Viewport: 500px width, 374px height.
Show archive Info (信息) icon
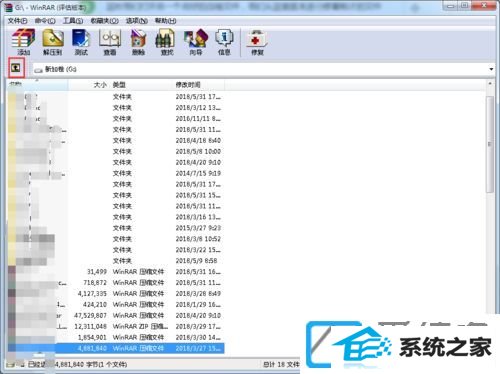224,42
